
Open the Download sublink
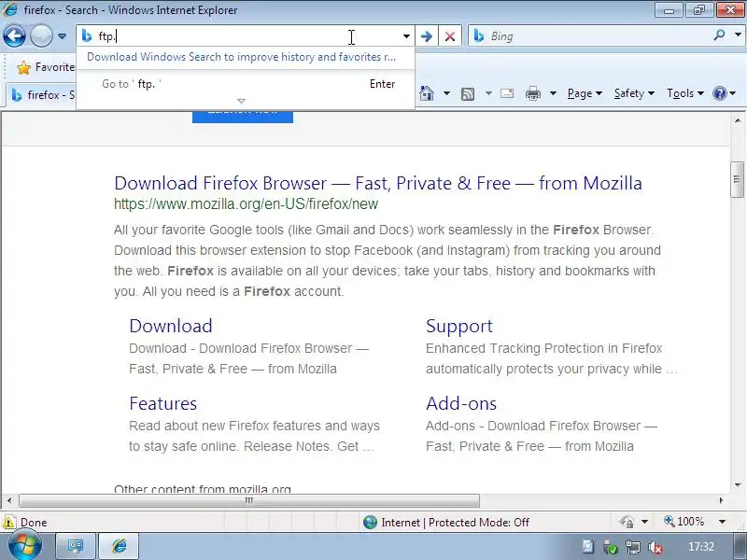(x=171, y=326)
